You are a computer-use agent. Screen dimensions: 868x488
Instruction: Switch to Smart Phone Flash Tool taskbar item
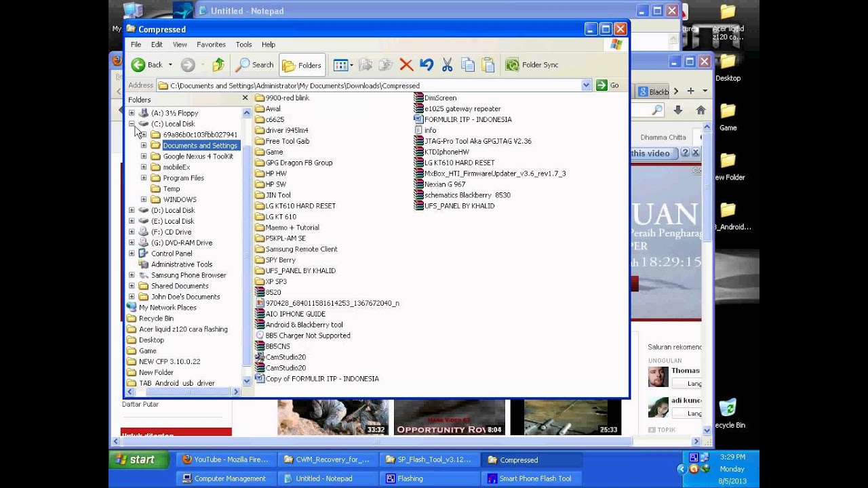(530, 479)
